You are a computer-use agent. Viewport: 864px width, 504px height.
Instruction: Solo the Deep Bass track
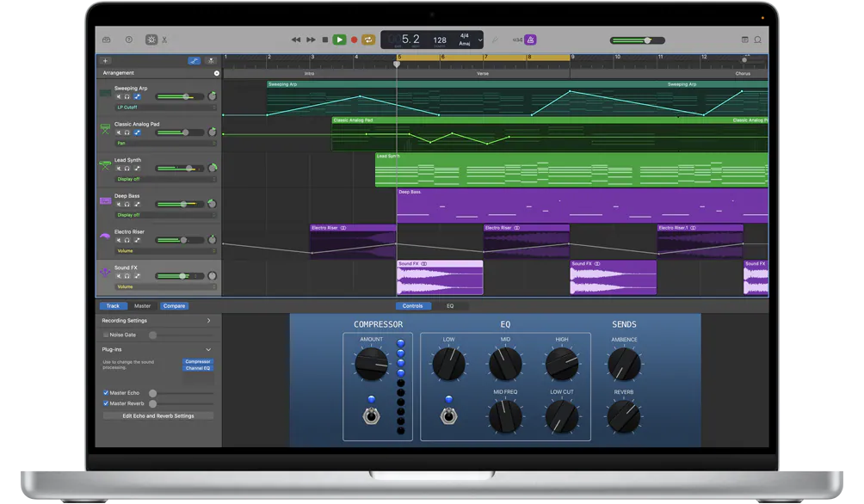click(x=127, y=205)
